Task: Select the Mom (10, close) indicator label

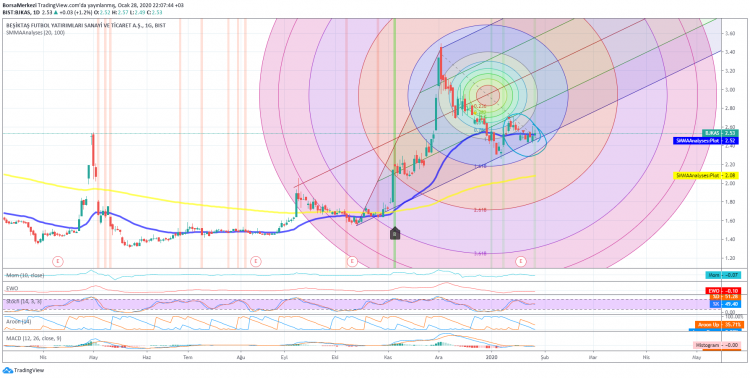Action: [x=25, y=275]
